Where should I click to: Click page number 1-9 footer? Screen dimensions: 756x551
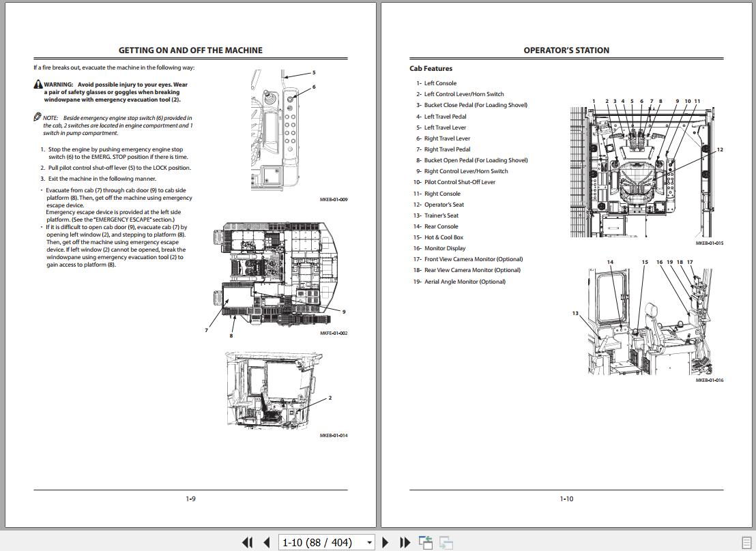190,498
